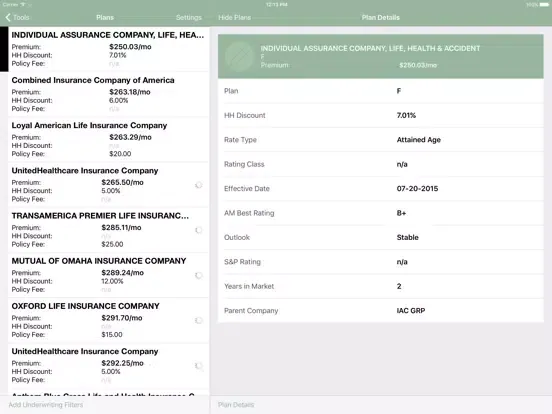This screenshot has height=414, width=552.
Task: Tap the S&P Rating label
Action: click(x=242, y=262)
